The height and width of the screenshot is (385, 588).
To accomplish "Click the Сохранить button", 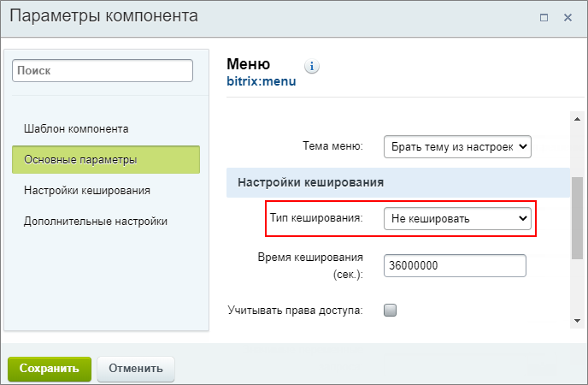I will coord(50,369).
